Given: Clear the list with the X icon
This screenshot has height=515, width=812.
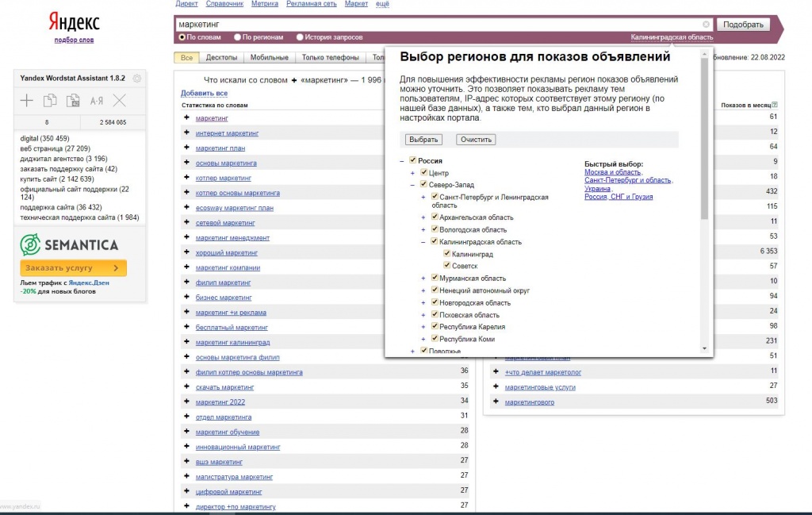Looking at the screenshot, I should [x=120, y=100].
